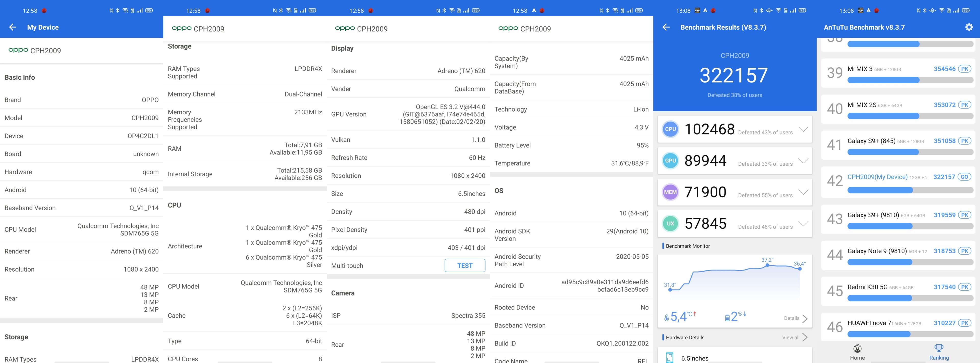Tap the Mi MIX 3 score bar
This screenshot has width=980, height=363.
910,80
